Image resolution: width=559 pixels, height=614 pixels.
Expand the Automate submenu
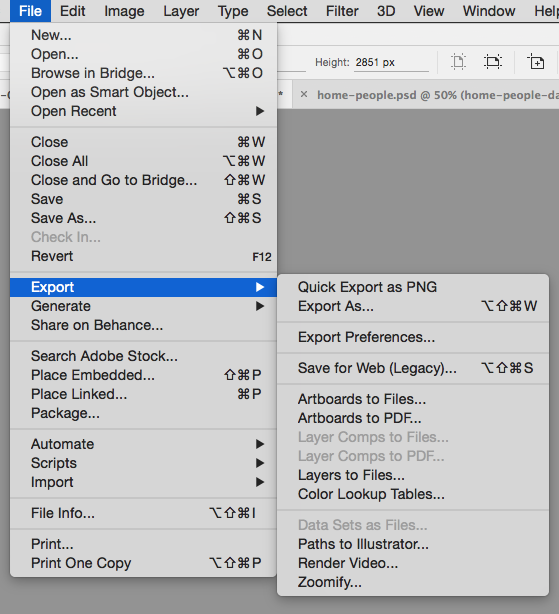(143, 444)
